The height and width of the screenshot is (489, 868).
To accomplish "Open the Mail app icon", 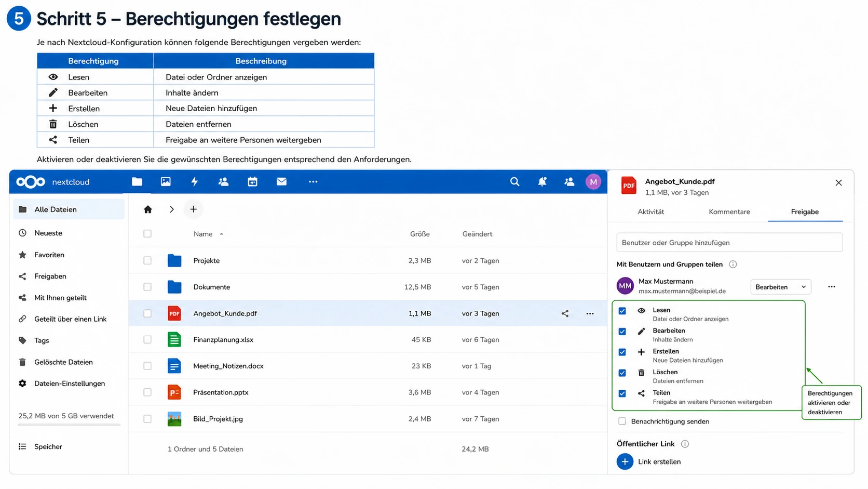I will 281,181.
